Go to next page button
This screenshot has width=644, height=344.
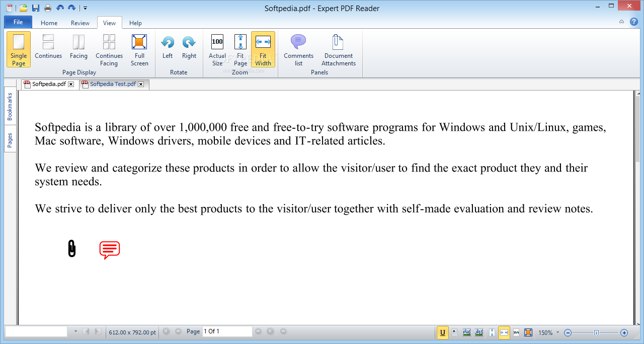click(x=258, y=331)
